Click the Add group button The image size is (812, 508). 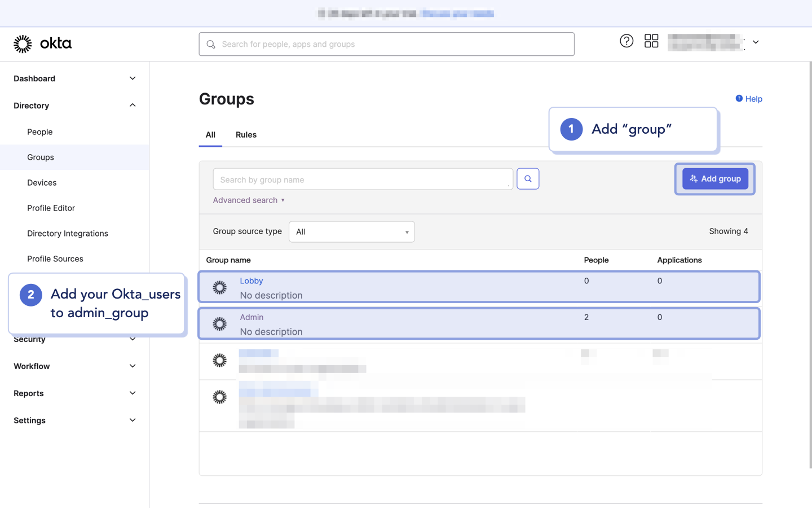[715, 178]
